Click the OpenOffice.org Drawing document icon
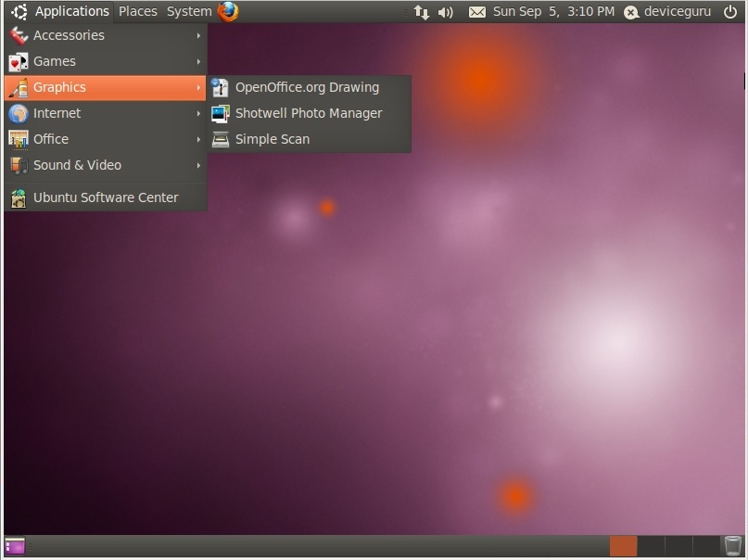The height and width of the screenshot is (560, 748). [x=220, y=88]
